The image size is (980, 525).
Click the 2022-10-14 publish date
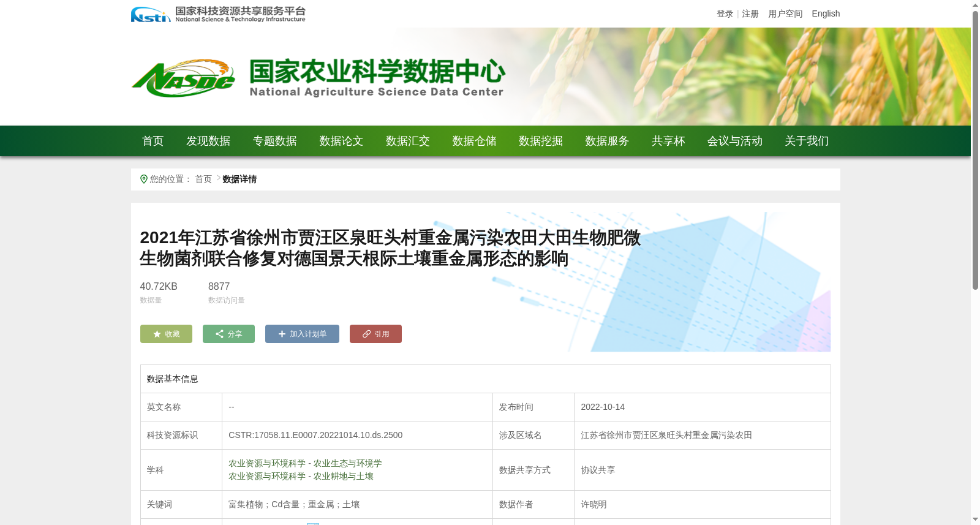[603, 407]
